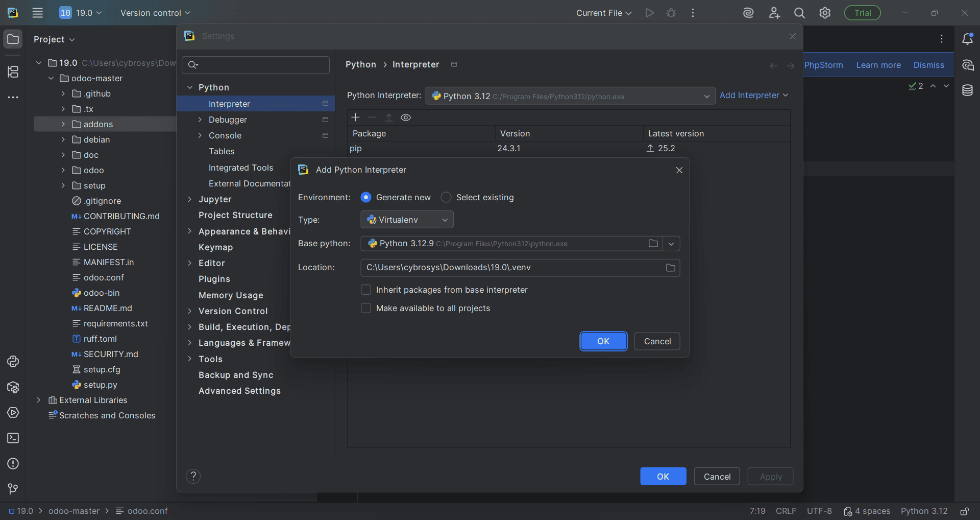Open the Keymap settings page
This screenshot has width=980, height=520.
215,247
